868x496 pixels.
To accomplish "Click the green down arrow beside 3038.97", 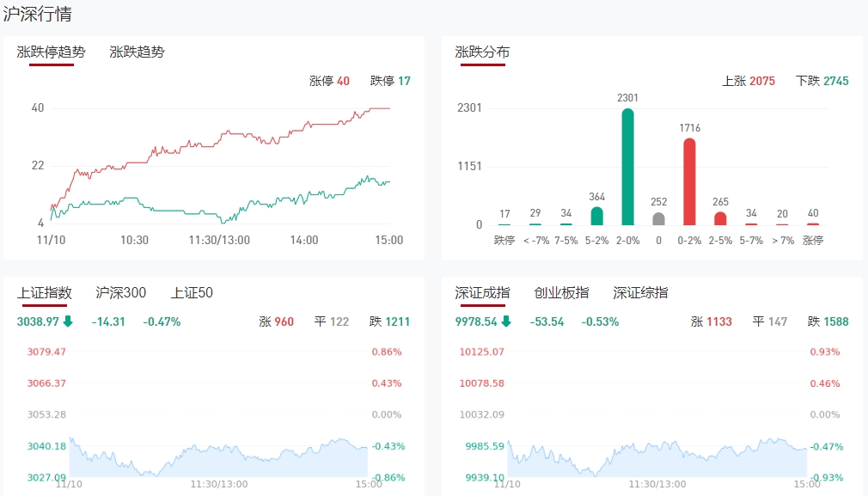I will tap(68, 321).
